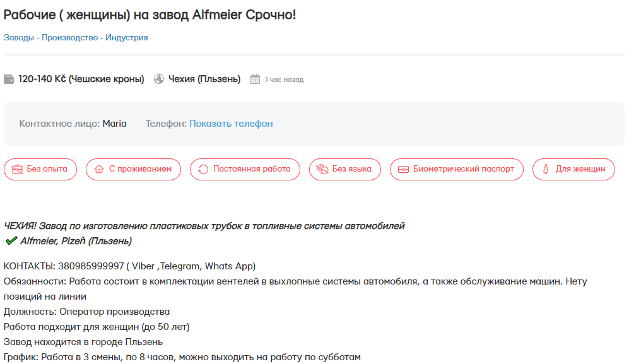The width and height of the screenshot is (629, 364).
Task: Click the 'Должность: Оператор производства' line
Action: point(87,312)
